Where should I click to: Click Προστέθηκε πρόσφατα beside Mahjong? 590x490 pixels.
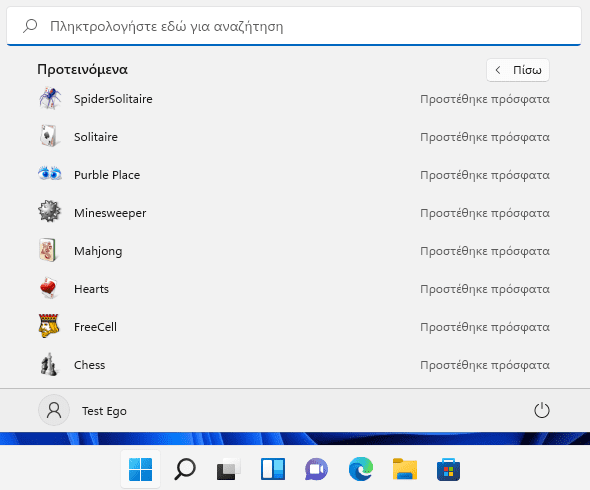pos(485,251)
